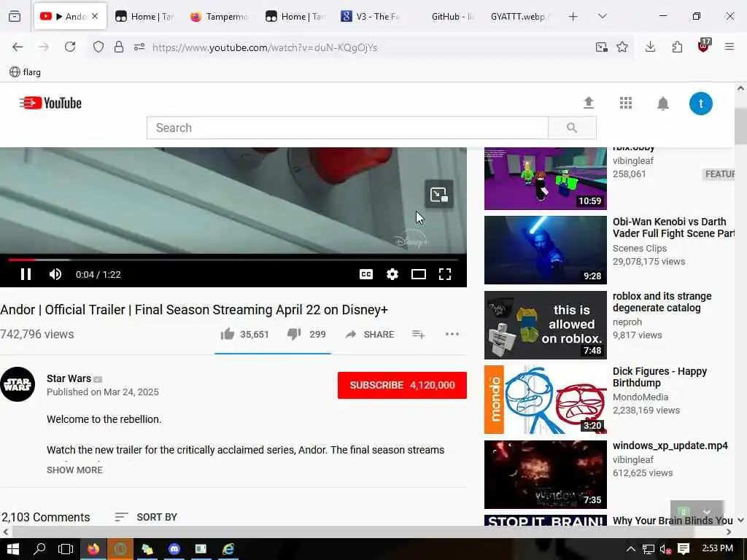
Task: Open Star Wars channel avatar
Action: 18,384
